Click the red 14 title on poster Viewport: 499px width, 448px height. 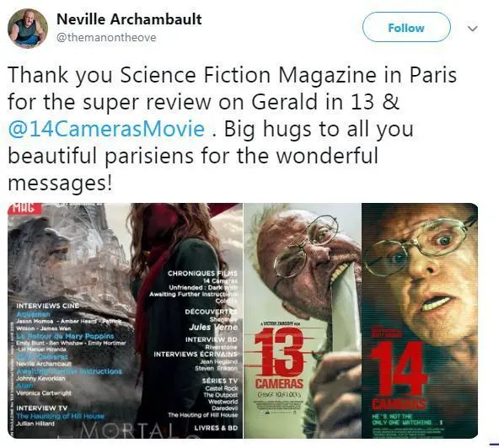399,370
